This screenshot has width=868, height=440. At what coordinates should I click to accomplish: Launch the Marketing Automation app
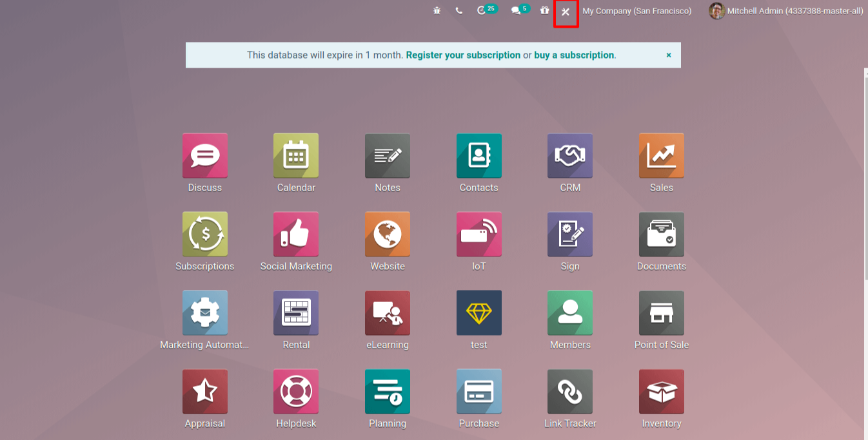coord(205,313)
